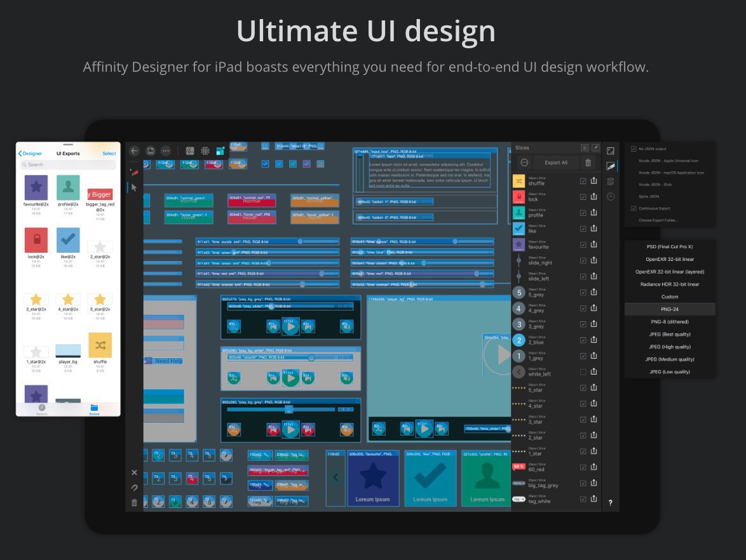Click the undo arrow icon at bottom left
This screenshot has width=746, height=560.
point(134,488)
